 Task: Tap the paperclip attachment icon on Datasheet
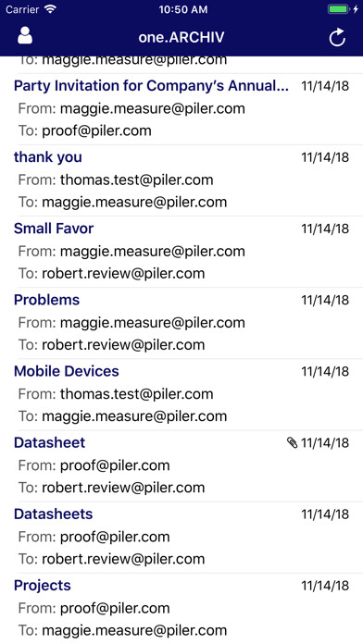coord(292,442)
